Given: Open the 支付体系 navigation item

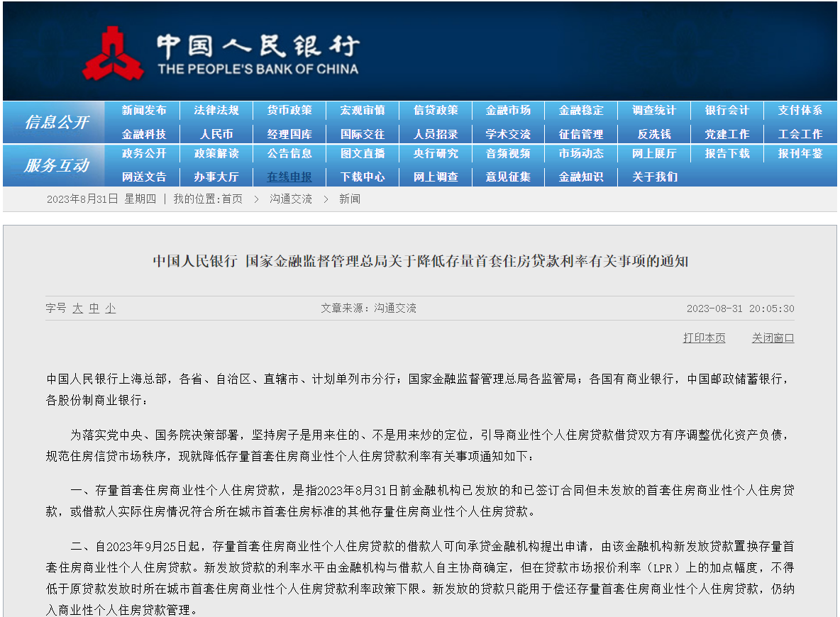Looking at the screenshot, I should (800, 111).
